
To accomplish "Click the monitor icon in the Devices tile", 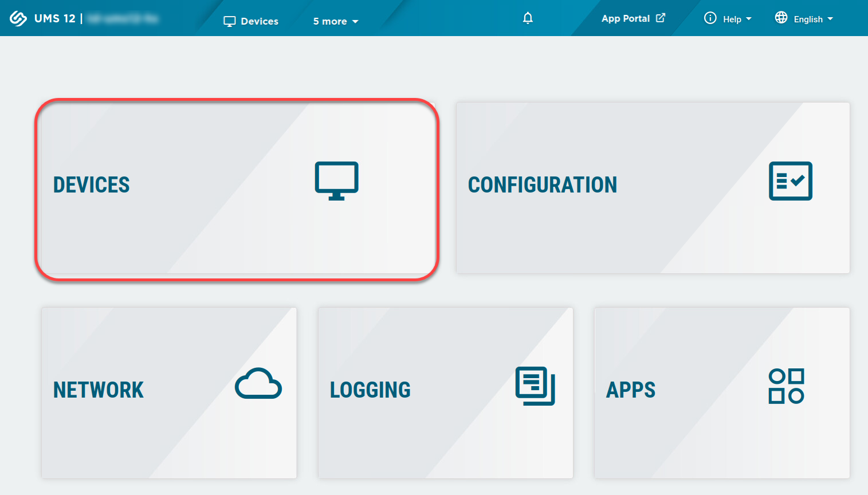I will 336,180.
